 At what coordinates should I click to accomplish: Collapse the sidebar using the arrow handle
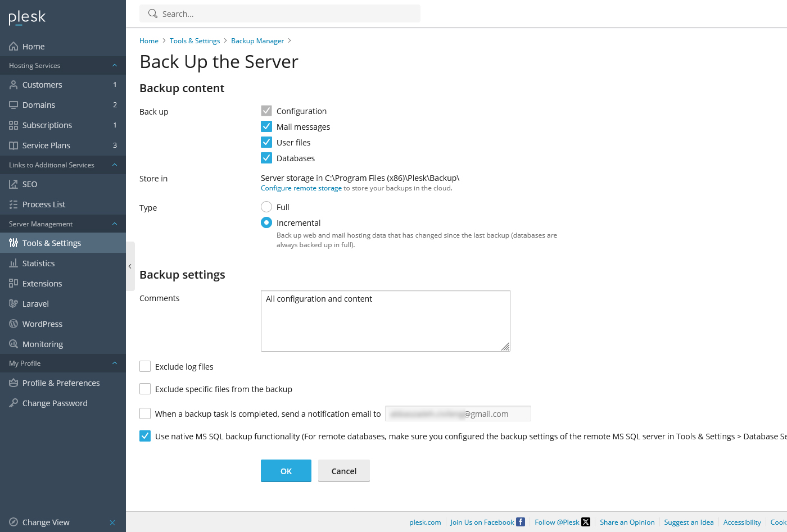130,266
